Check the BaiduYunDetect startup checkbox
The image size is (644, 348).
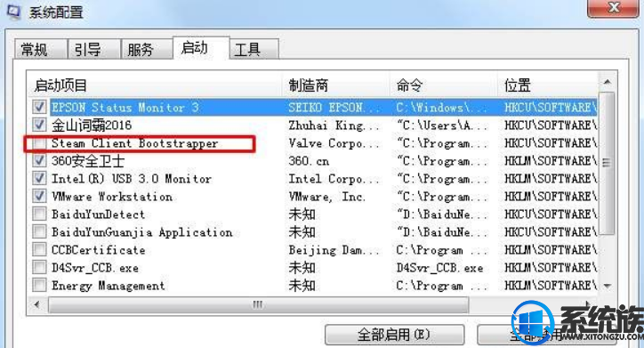[x=39, y=214]
